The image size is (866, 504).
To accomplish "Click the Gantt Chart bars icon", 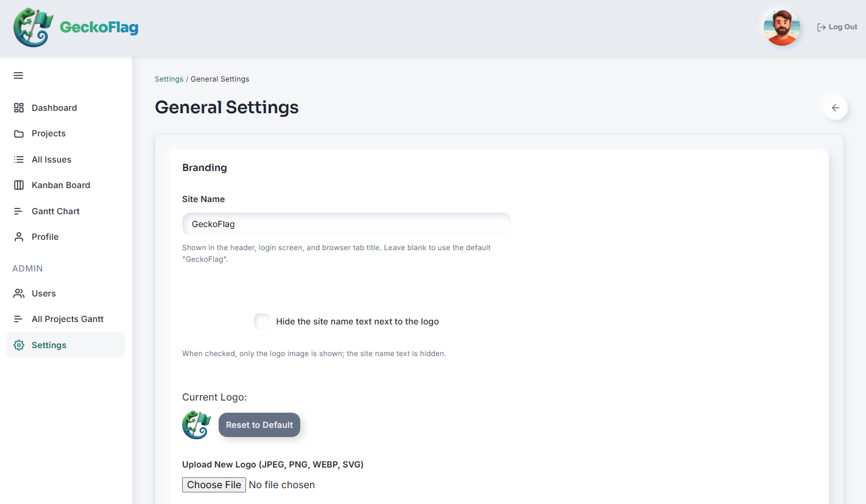I will [x=19, y=211].
